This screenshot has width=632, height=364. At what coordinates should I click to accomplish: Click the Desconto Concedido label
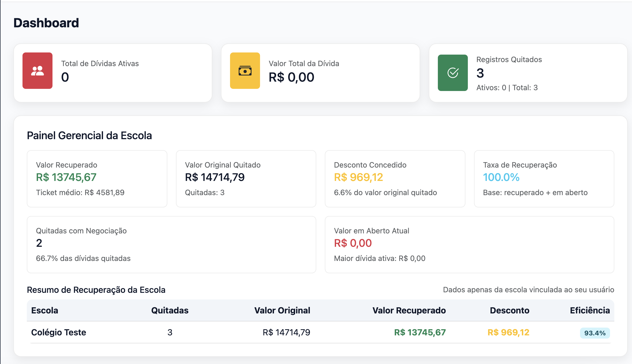point(370,165)
